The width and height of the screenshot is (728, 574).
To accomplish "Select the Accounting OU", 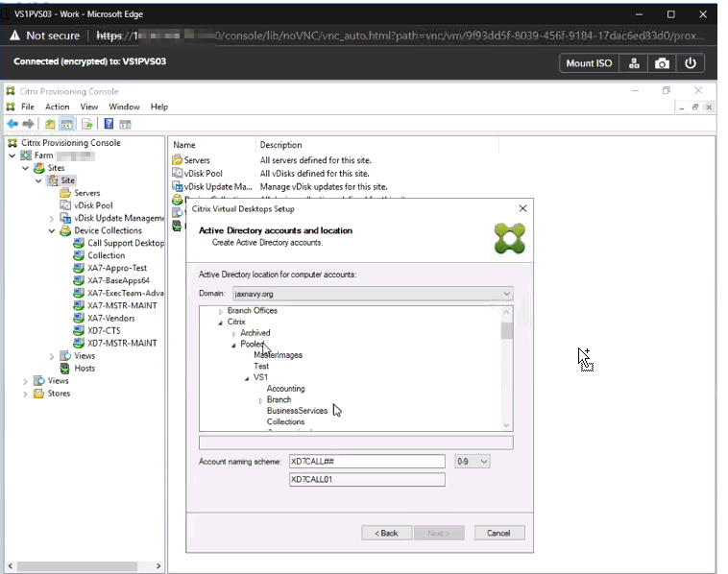I will click(x=285, y=389).
